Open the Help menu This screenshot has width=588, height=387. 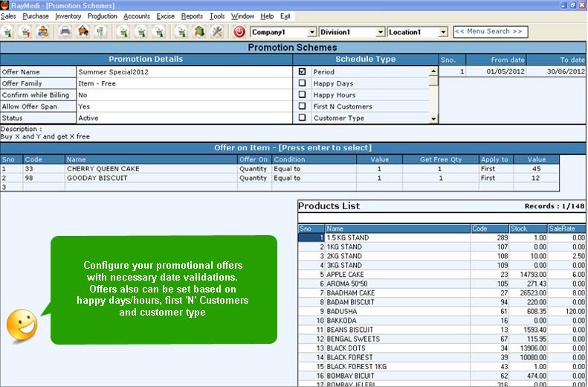267,16
